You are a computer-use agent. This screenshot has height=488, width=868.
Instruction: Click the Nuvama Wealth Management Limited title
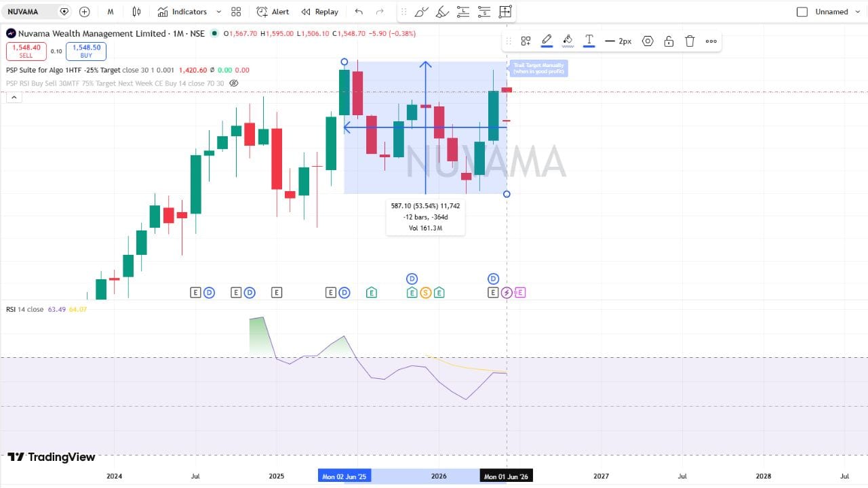point(92,33)
